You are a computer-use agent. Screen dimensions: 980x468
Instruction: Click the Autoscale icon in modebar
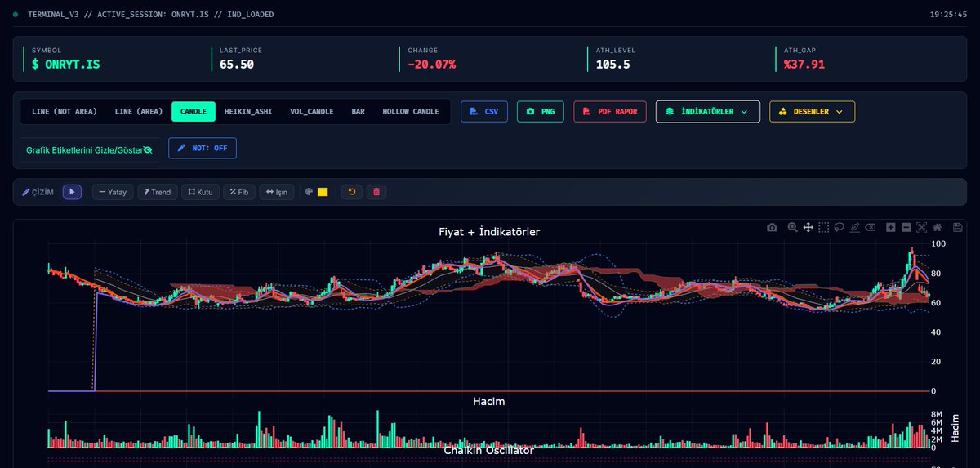tap(922, 228)
